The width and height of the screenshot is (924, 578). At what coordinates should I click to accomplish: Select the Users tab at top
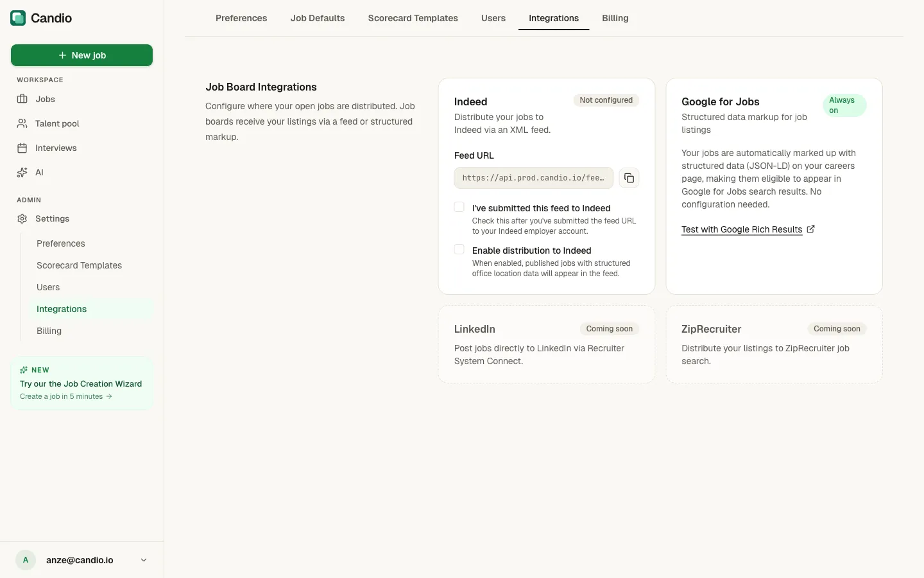(x=493, y=18)
